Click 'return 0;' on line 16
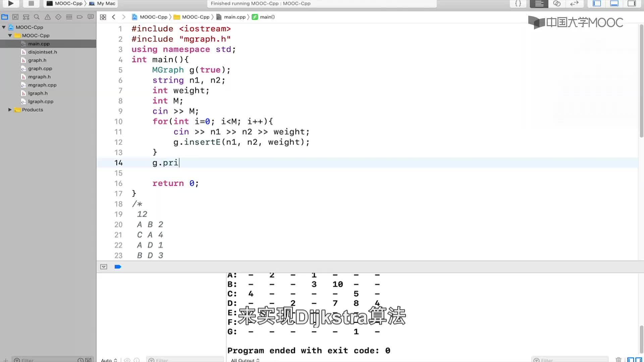 175,183
